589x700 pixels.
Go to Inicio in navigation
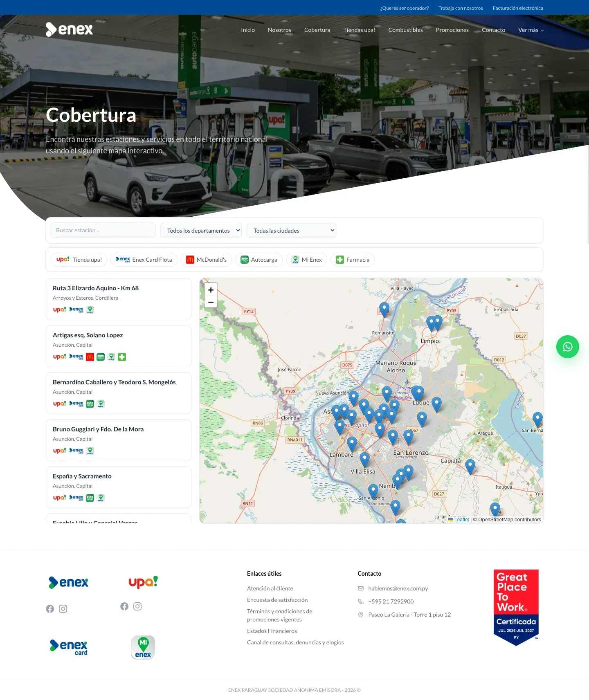click(x=248, y=30)
